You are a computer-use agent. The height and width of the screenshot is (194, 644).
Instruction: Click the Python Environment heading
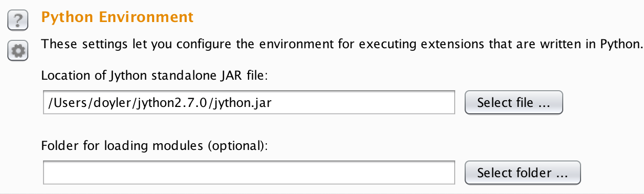117,17
